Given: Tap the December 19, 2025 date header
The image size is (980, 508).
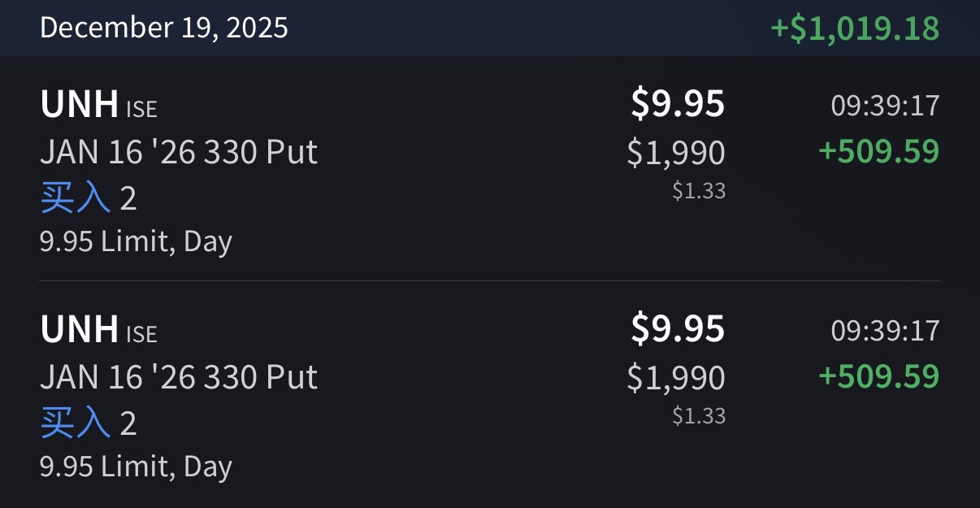Looking at the screenshot, I should pyautogui.click(x=163, y=28).
